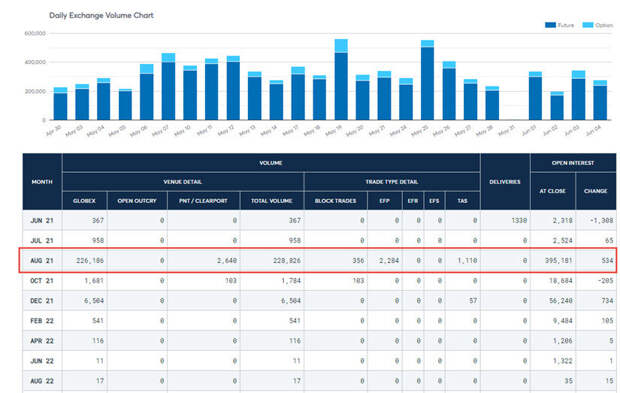Select the GLOBEX column header
Screen dimensions: 620x393
pos(84,201)
